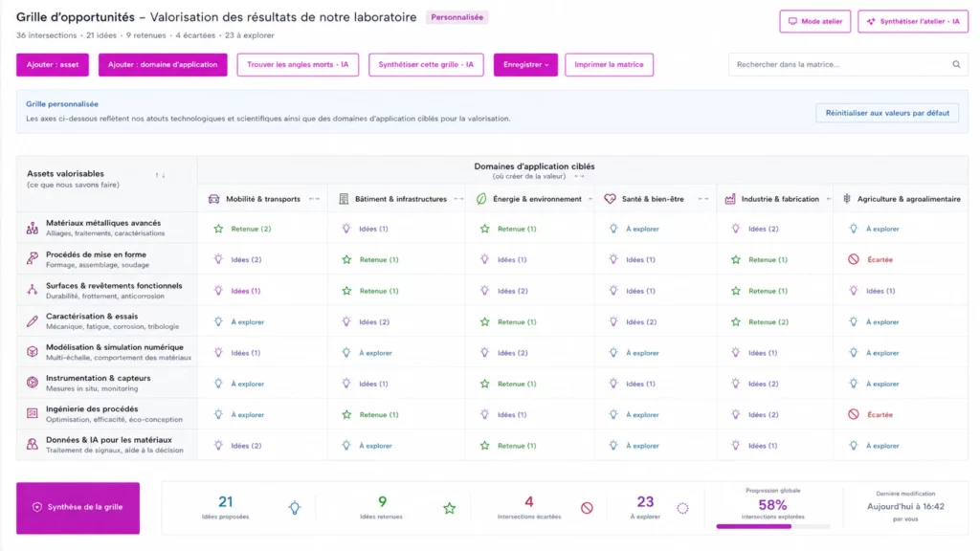Viewport: 980px width, 551px height.
Task: Click Trouver les angles morts - IA
Action: (298, 64)
